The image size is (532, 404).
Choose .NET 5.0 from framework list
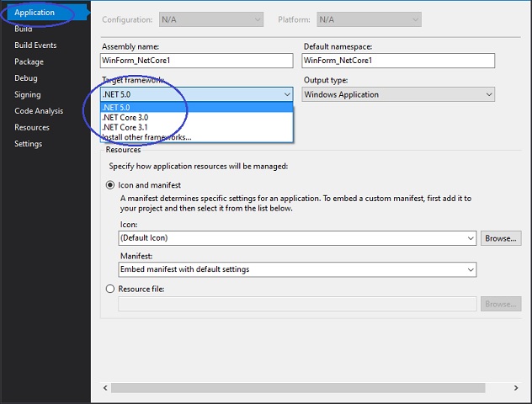coord(197,108)
